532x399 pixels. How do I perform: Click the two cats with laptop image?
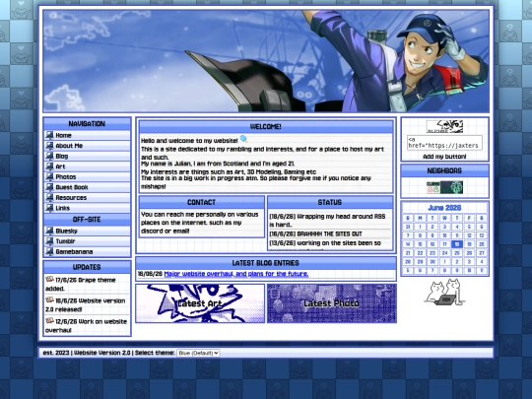(x=444, y=293)
